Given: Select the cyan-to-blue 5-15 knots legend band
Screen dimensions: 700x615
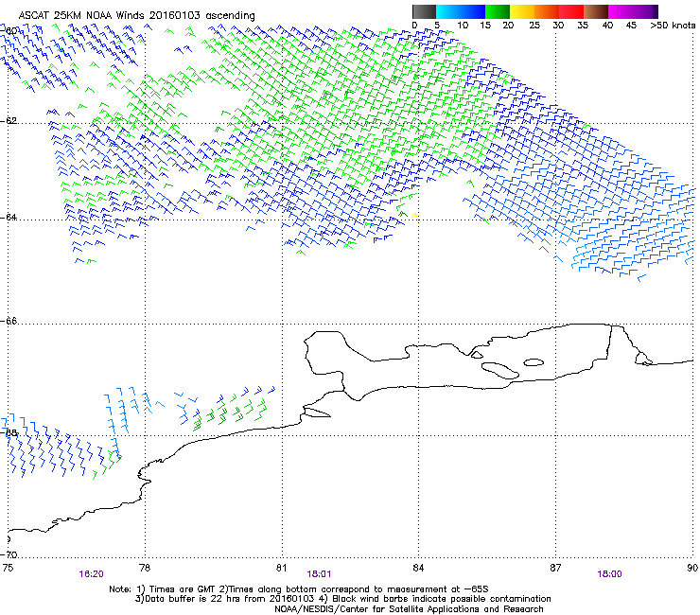Looking at the screenshot, I should pos(461,11).
